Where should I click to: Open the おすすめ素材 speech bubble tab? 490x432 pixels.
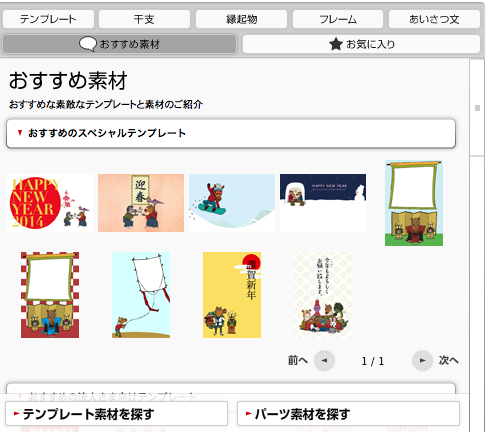click(x=119, y=44)
